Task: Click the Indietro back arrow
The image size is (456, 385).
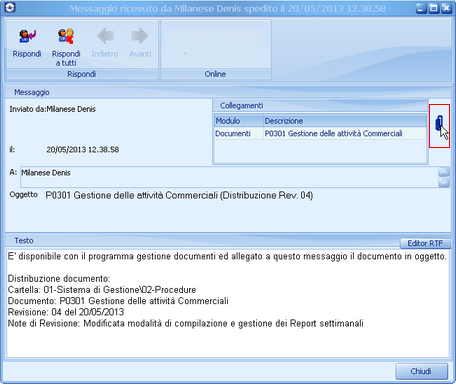Action: click(x=105, y=36)
